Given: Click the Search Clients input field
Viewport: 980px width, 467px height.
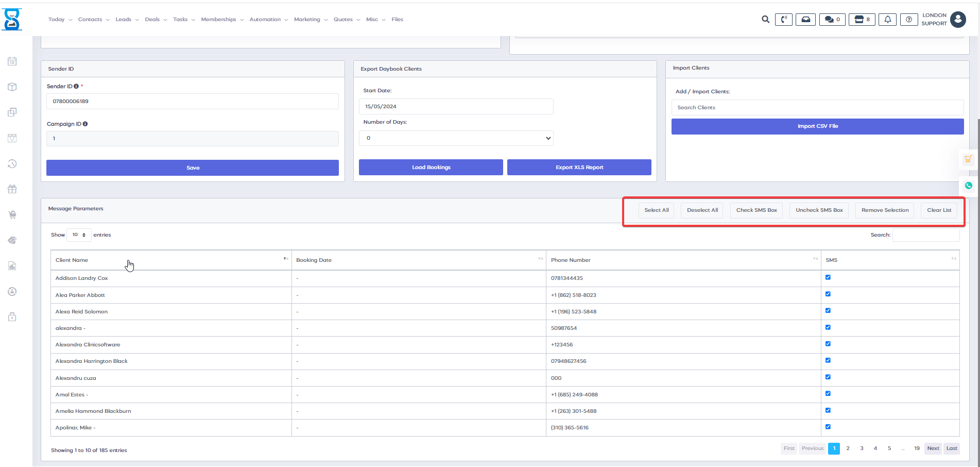Looking at the screenshot, I should (817, 108).
